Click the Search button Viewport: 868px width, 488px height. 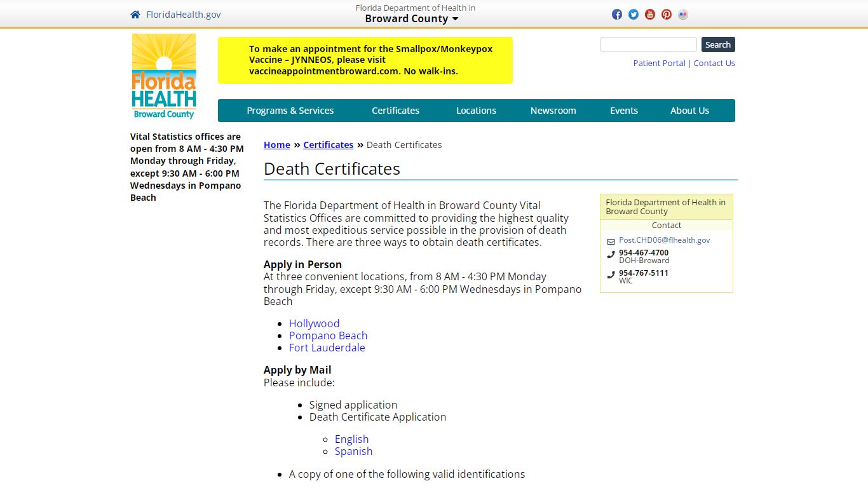coord(718,44)
